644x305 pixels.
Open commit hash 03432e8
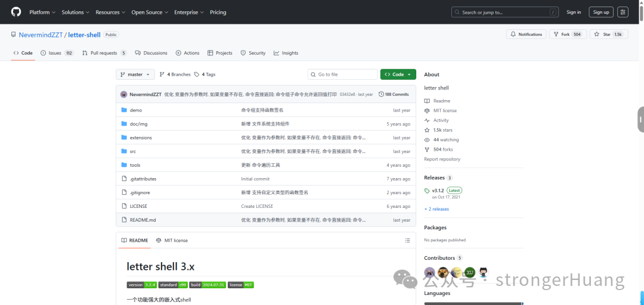point(348,94)
